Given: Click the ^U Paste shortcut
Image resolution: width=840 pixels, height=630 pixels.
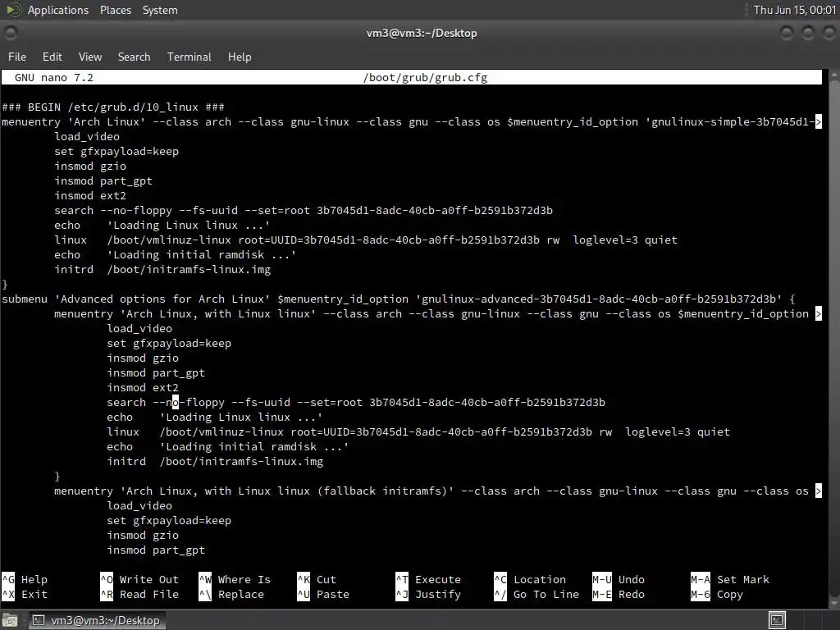Looking at the screenshot, I should click(323, 595).
